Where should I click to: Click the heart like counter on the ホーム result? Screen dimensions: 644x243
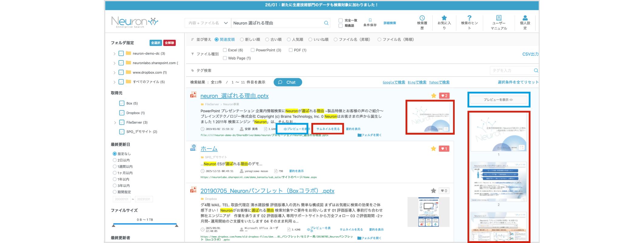click(444, 149)
